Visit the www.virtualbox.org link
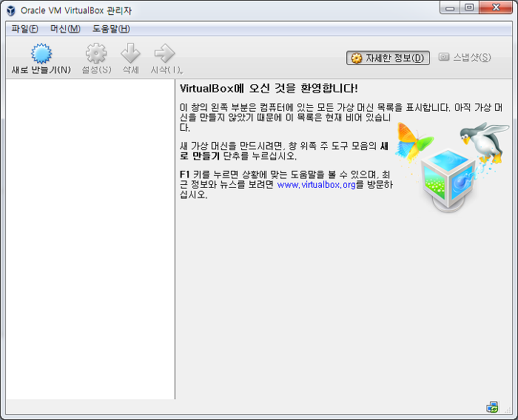The height and width of the screenshot is (420, 518). (x=316, y=184)
